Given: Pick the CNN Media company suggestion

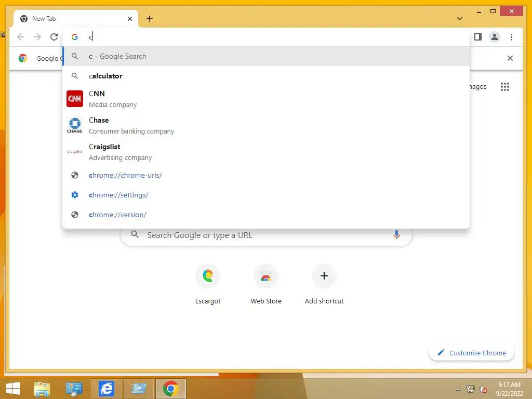Looking at the screenshot, I should (x=267, y=99).
